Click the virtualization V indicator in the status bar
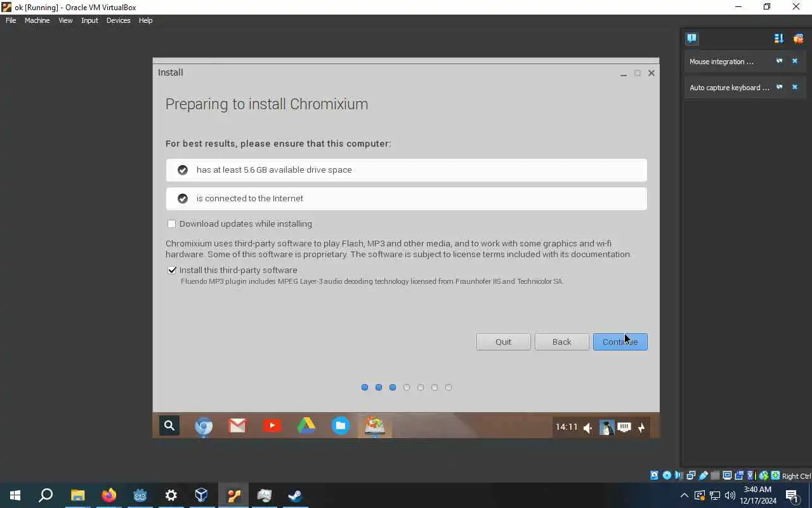 point(750,476)
